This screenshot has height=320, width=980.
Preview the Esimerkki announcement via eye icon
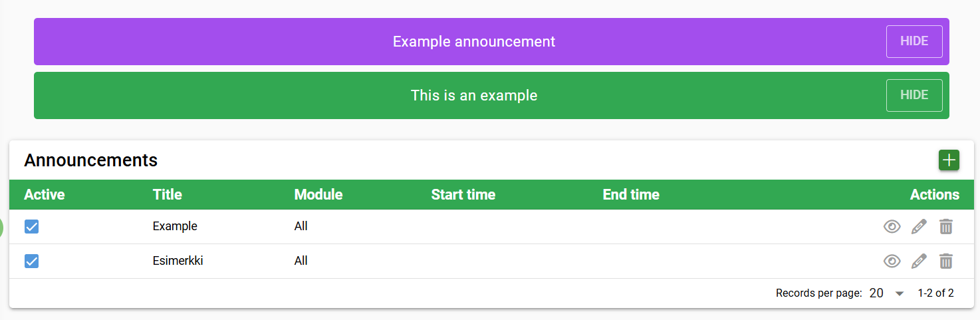point(892,261)
